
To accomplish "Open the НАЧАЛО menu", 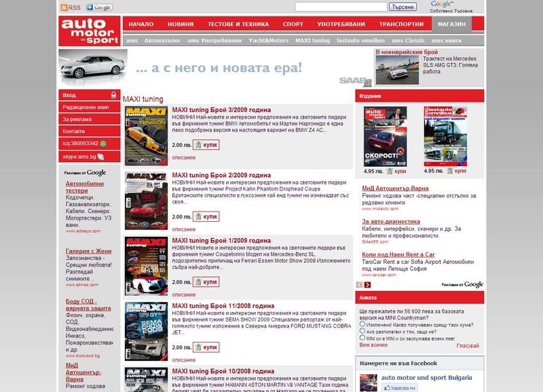I will point(141,24).
